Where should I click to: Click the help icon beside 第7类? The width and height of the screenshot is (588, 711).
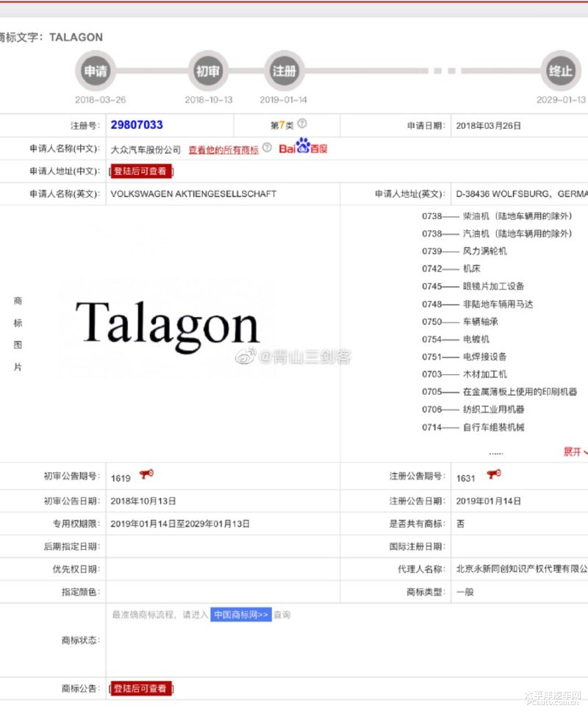(302, 124)
